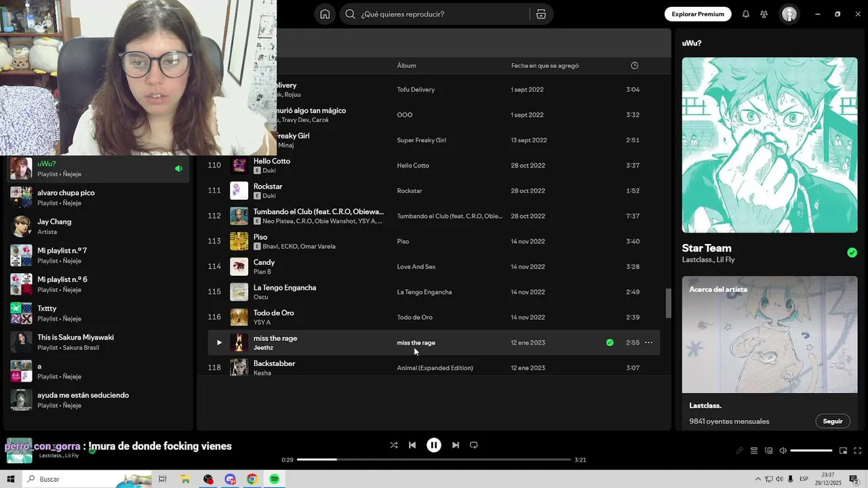868x488 pixels.
Task: Open the Browse icon beside search
Action: click(540, 14)
